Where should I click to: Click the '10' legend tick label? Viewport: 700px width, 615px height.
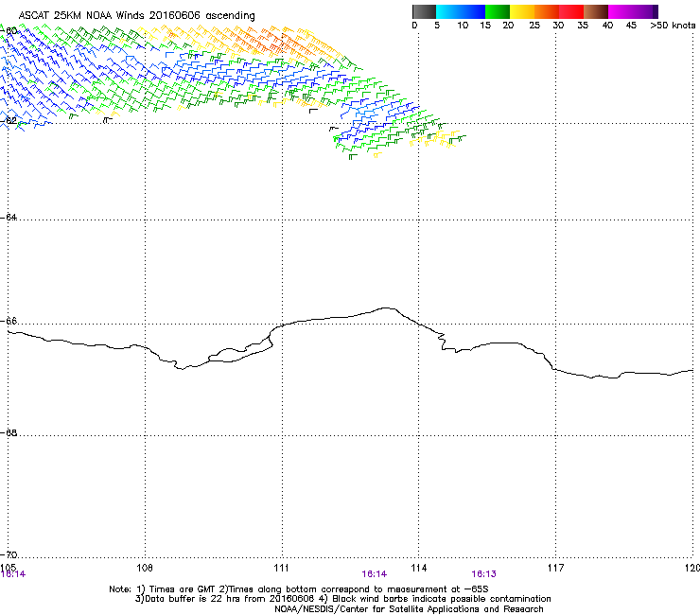click(x=463, y=26)
